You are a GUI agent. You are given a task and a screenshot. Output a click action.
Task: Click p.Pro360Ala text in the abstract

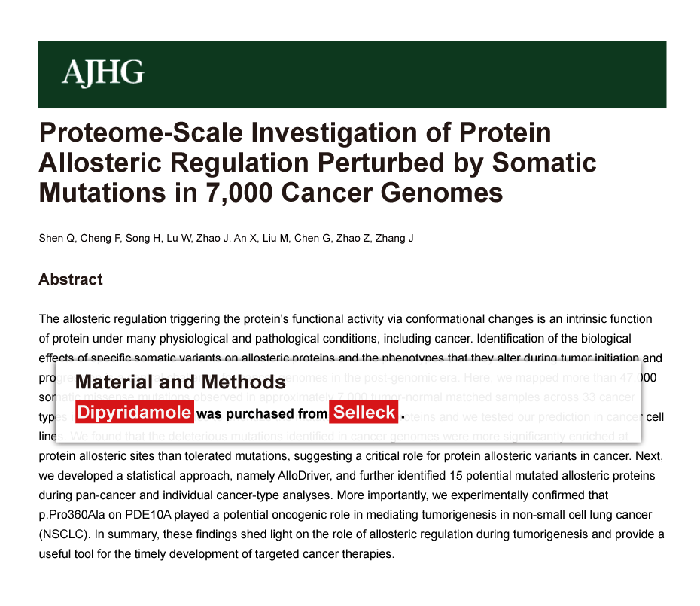[72, 515]
